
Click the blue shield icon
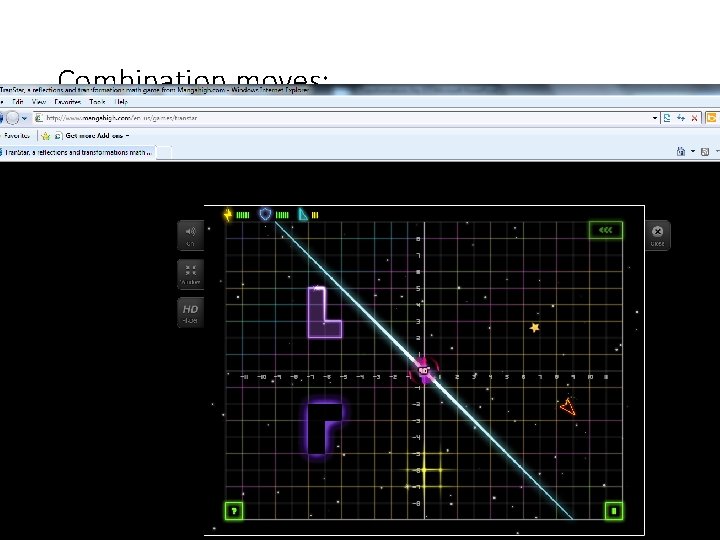tap(265, 214)
